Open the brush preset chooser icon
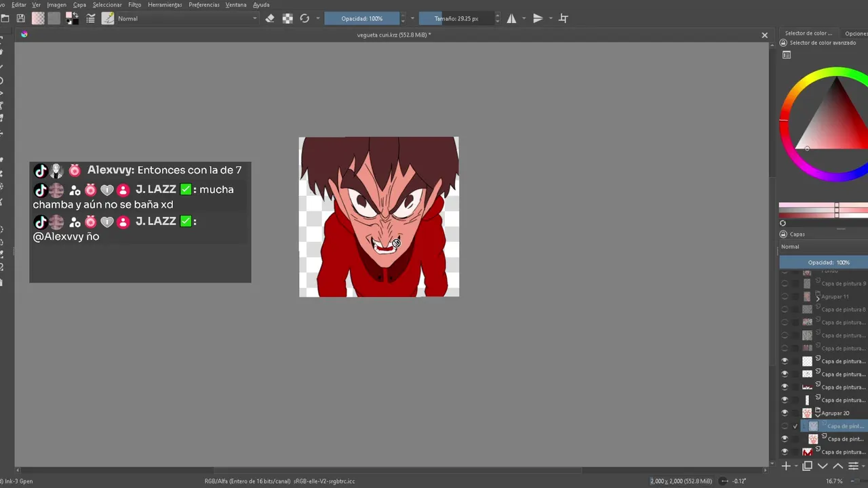Screen dimensions: 868x488 [108, 18]
